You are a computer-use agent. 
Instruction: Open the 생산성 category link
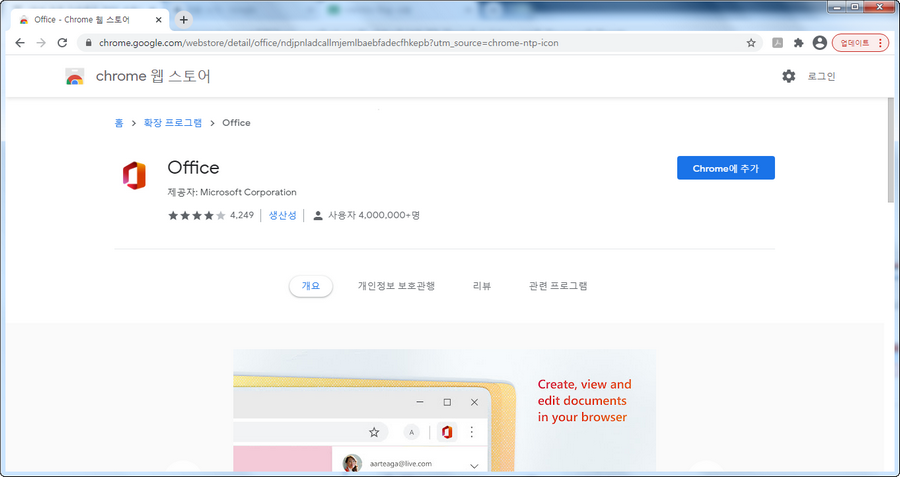click(x=282, y=216)
